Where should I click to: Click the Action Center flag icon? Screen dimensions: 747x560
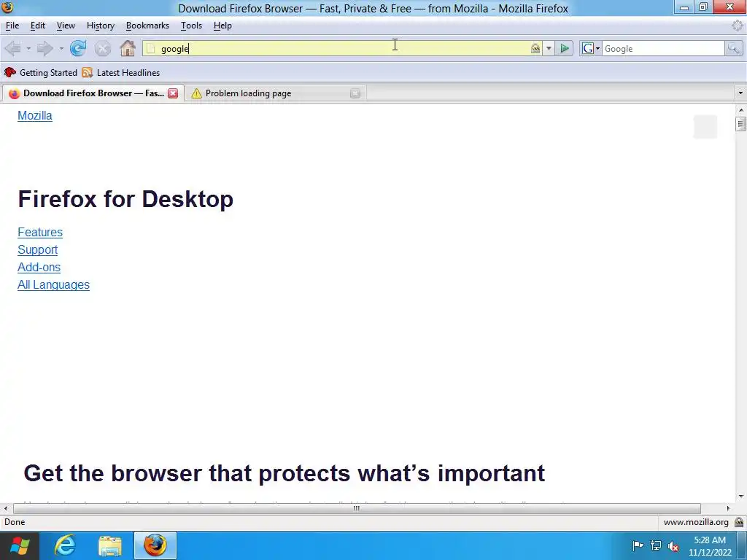pos(638,545)
